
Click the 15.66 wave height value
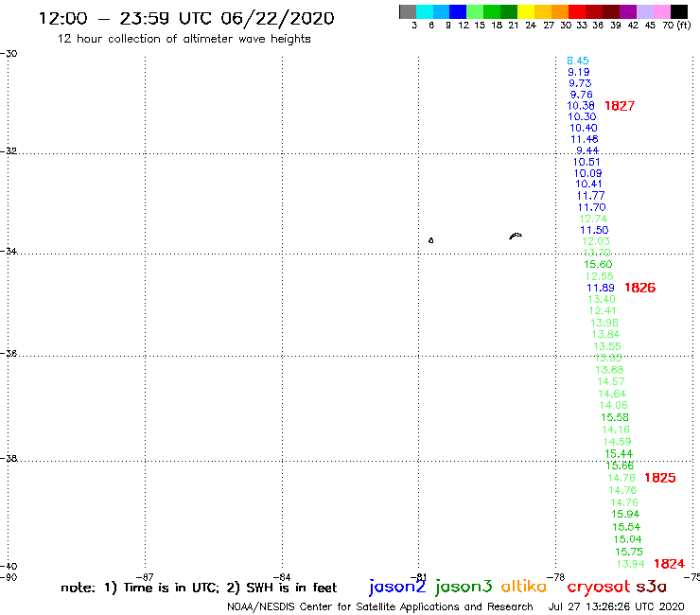pos(620,466)
